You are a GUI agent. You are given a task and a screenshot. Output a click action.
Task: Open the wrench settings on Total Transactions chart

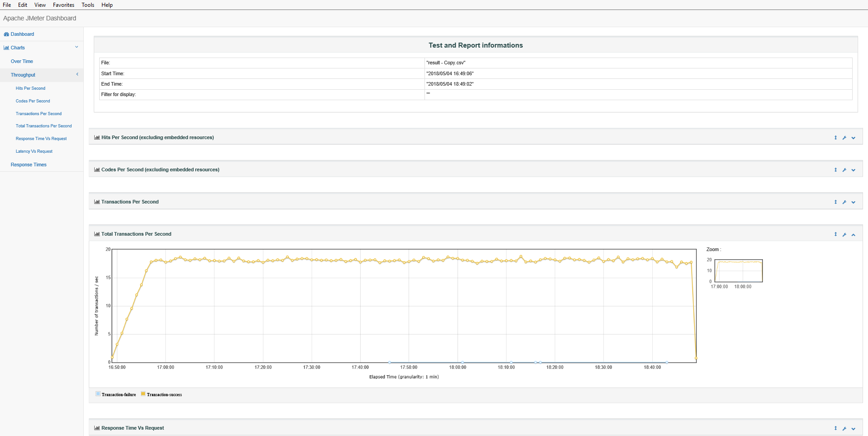(844, 234)
